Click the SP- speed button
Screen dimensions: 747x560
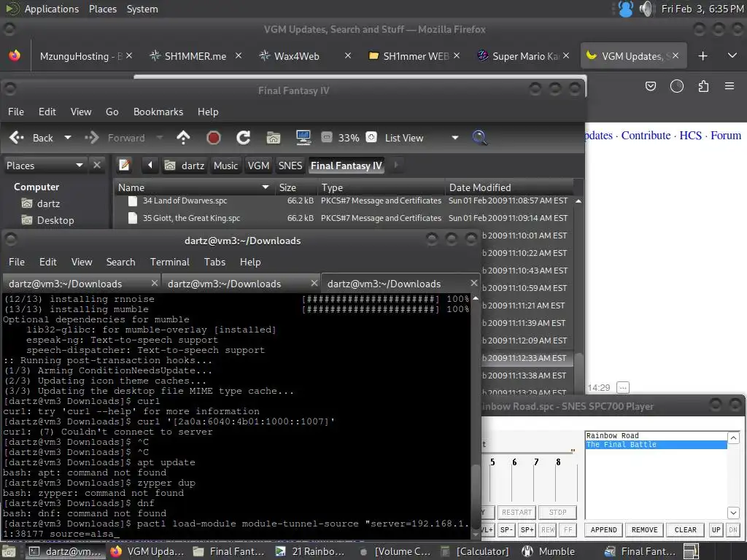(506, 529)
